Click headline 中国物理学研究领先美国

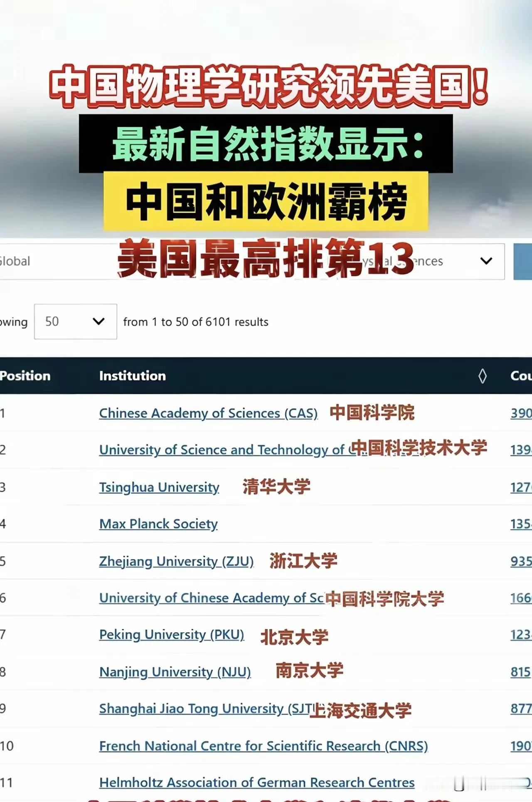[x=268, y=86]
